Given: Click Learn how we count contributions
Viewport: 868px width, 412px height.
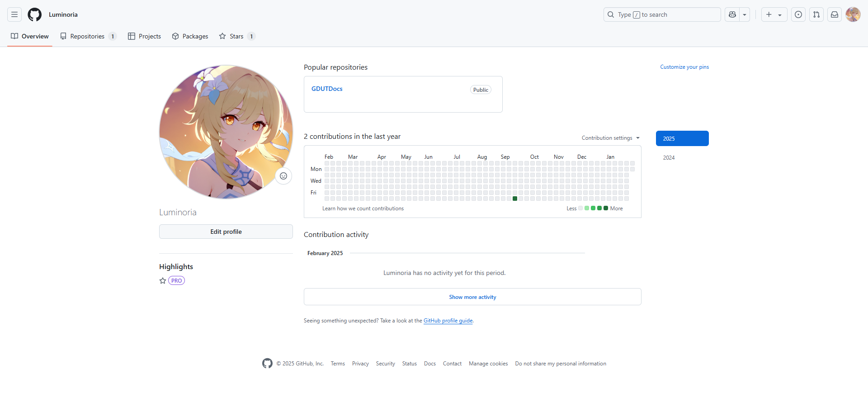Looking at the screenshot, I should click(x=363, y=208).
